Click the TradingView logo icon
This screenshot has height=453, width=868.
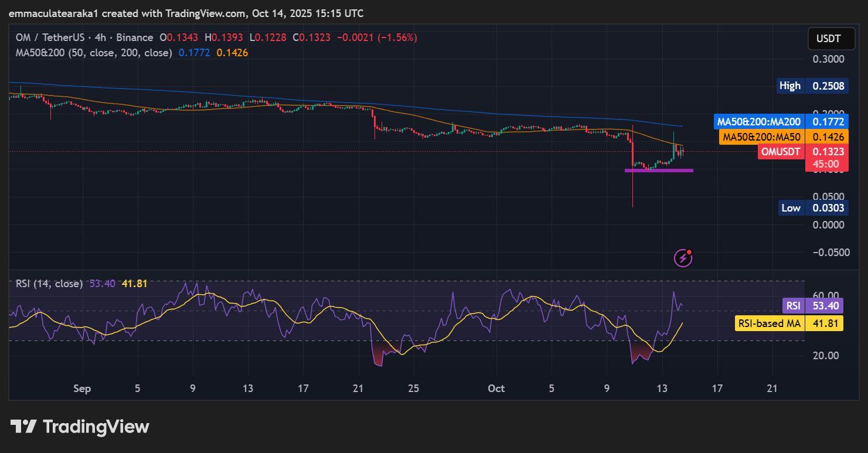coord(23,427)
